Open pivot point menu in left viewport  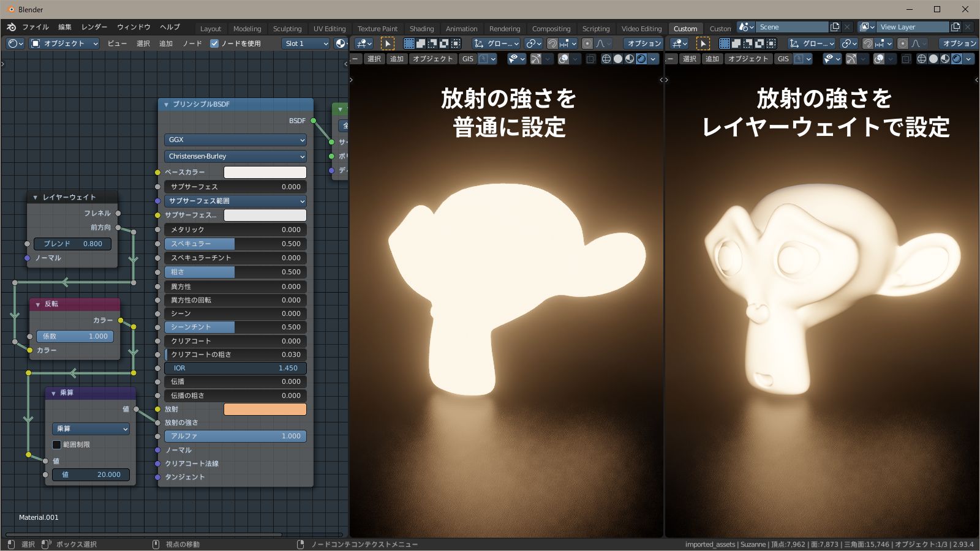(533, 43)
